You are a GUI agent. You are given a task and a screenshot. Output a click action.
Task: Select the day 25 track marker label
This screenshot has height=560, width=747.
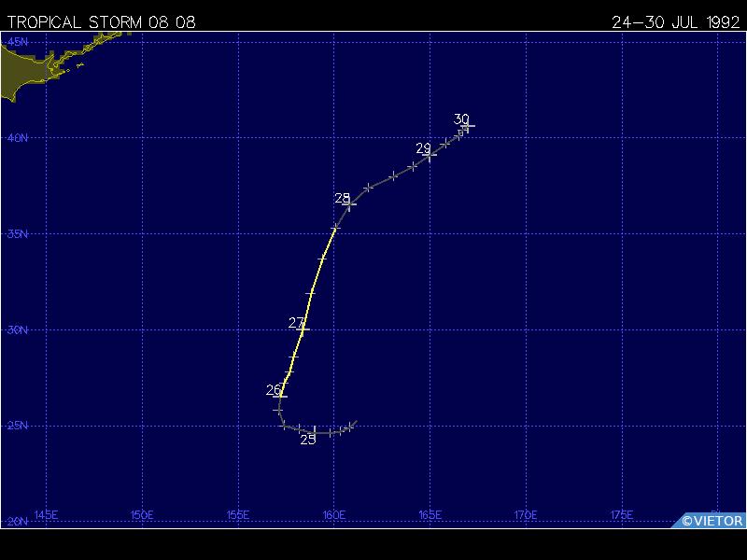pos(308,440)
